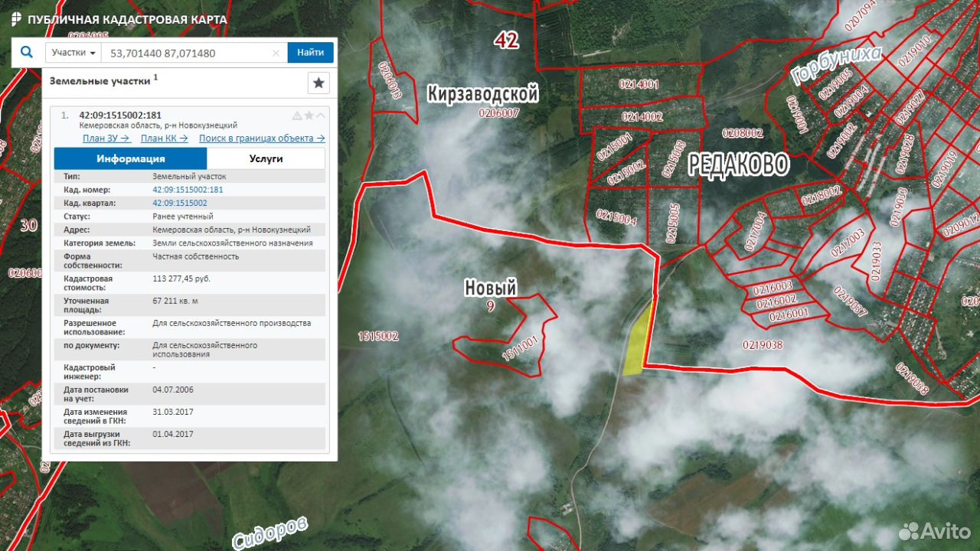This screenshot has height=551, width=980.
Task: Click map parcel label 1511001
Action: tap(520, 348)
